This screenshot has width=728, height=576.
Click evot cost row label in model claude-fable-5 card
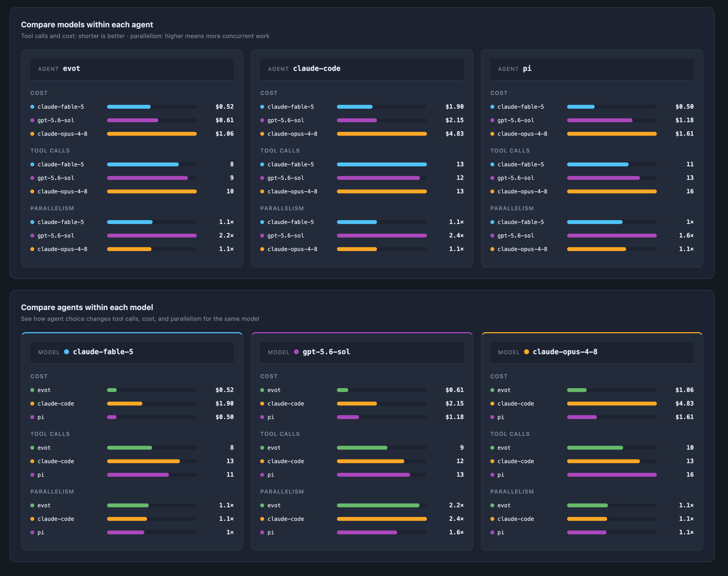[44, 390]
